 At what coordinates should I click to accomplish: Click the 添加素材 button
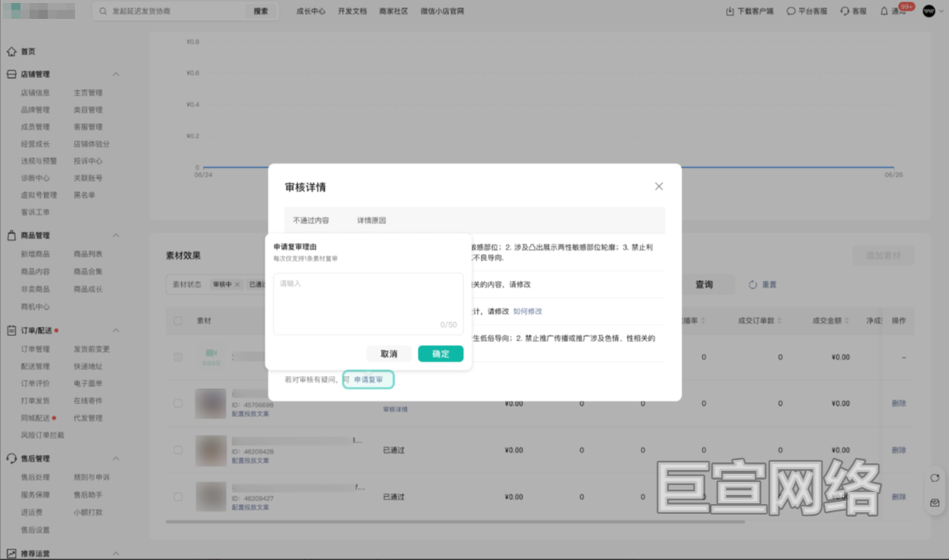[883, 255]
